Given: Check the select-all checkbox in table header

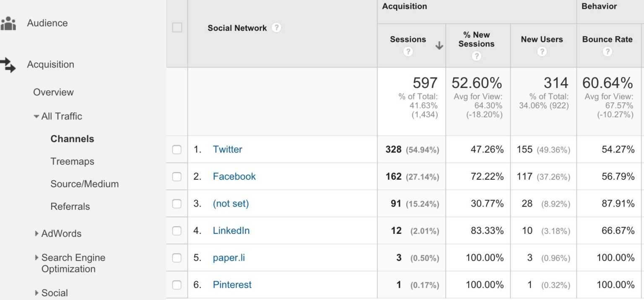Looking at the screenshot, I should pyautogui.click(x=177, y=28).
